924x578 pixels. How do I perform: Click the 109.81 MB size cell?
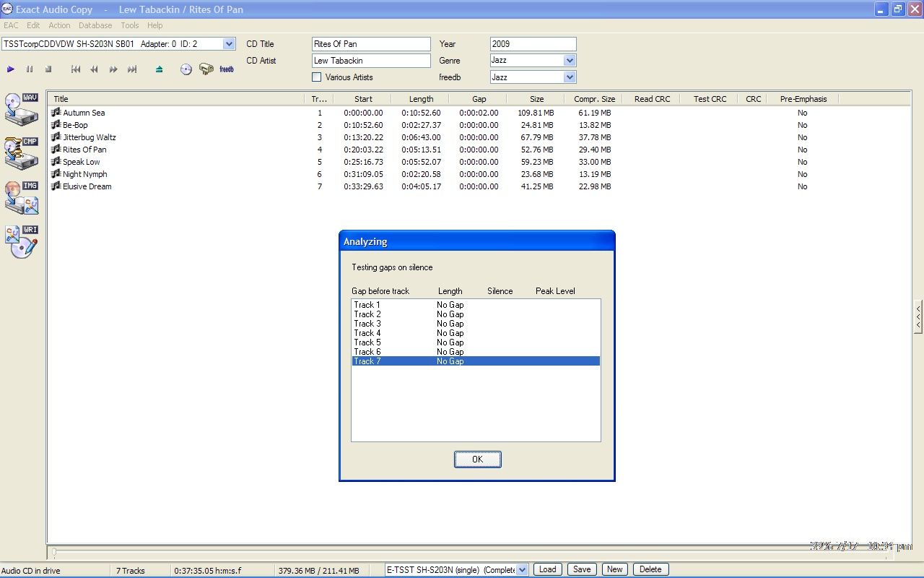(x=536, y=113)
